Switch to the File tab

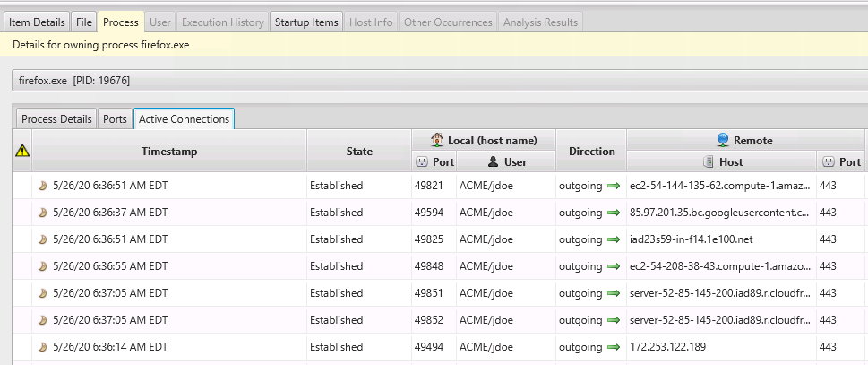pos(84,22)
